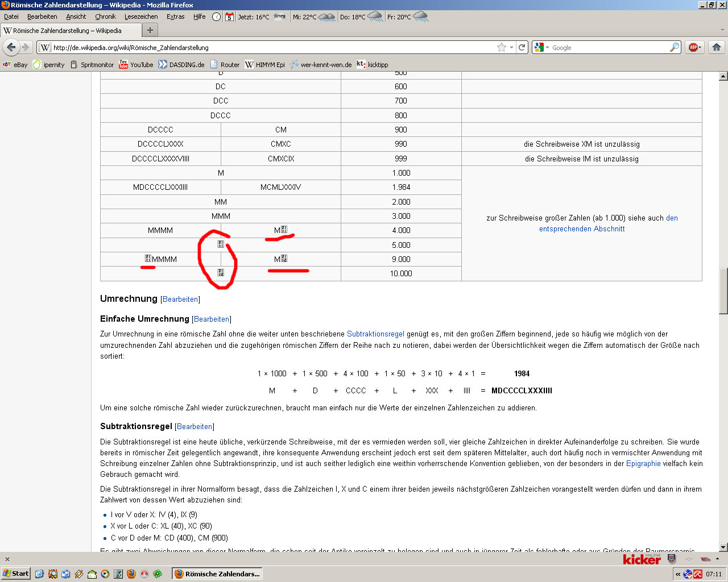Click the vertical scrollbar thumb

(723, 290)
